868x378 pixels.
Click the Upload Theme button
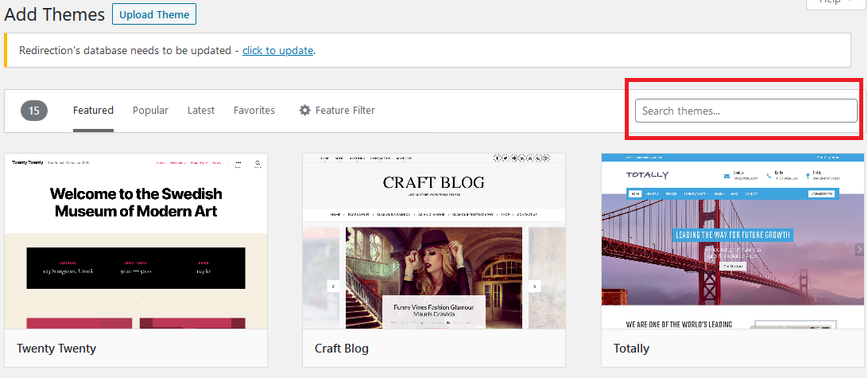(154, 14)
